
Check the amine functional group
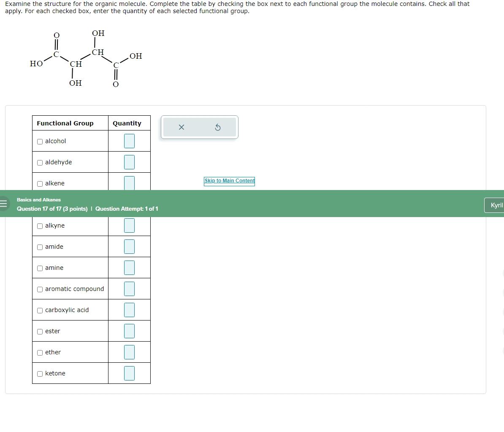39,267
